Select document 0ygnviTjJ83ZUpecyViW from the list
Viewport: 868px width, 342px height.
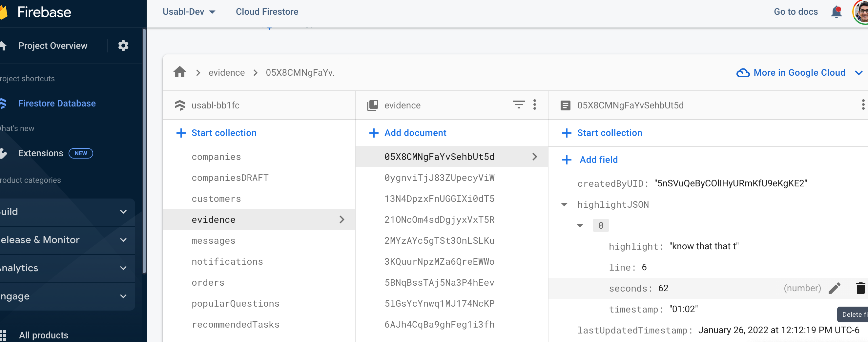439,178
